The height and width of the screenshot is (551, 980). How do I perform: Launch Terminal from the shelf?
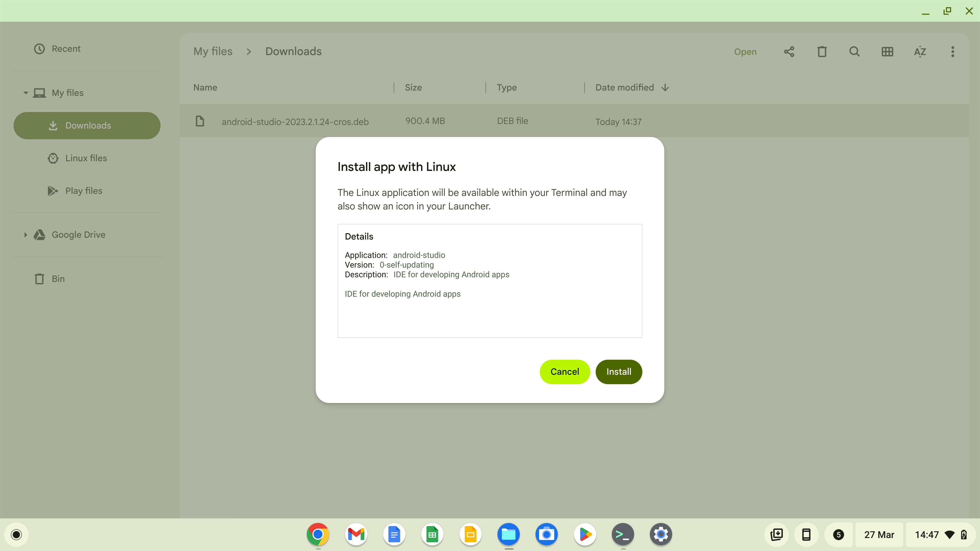(x=623, y=534)
